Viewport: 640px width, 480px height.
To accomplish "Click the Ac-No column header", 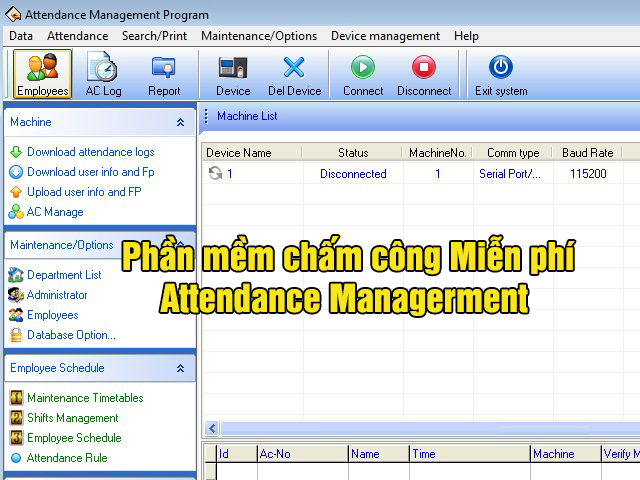I will 303,454.
